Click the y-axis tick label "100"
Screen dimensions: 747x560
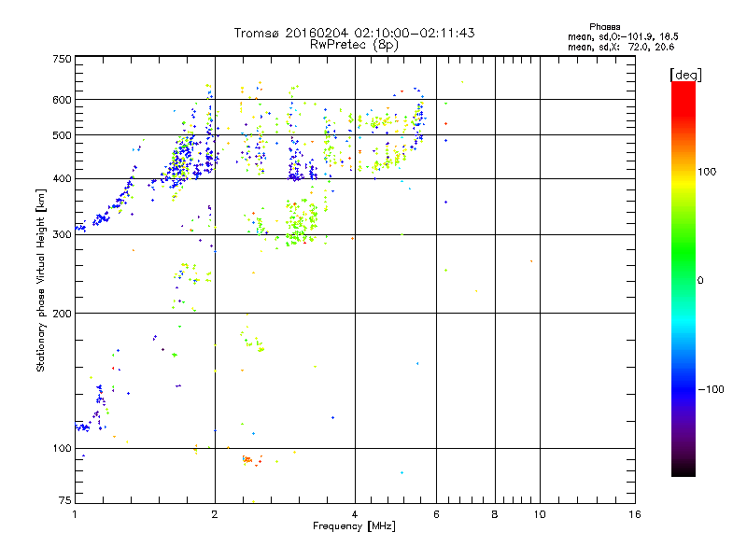click(62, 449)
